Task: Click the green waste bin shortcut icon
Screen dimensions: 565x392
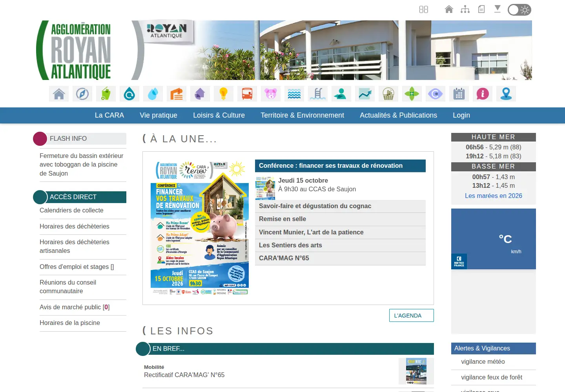Action: 106,94
